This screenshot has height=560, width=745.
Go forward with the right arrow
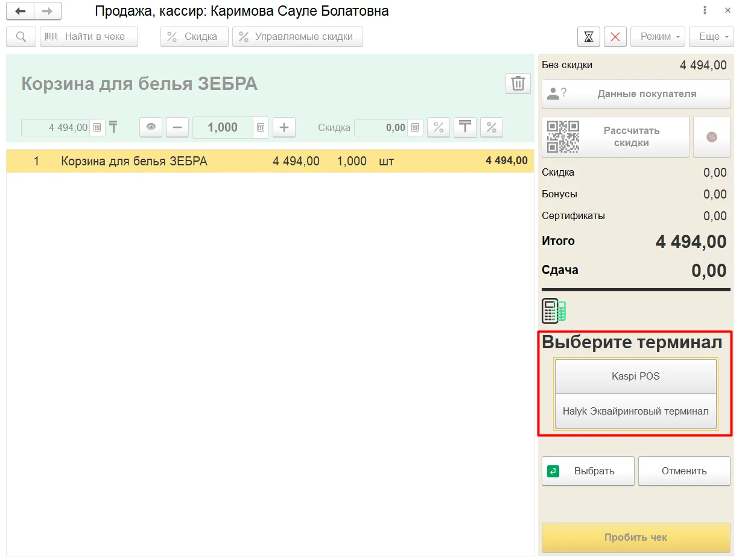click(x=47, y=11)
